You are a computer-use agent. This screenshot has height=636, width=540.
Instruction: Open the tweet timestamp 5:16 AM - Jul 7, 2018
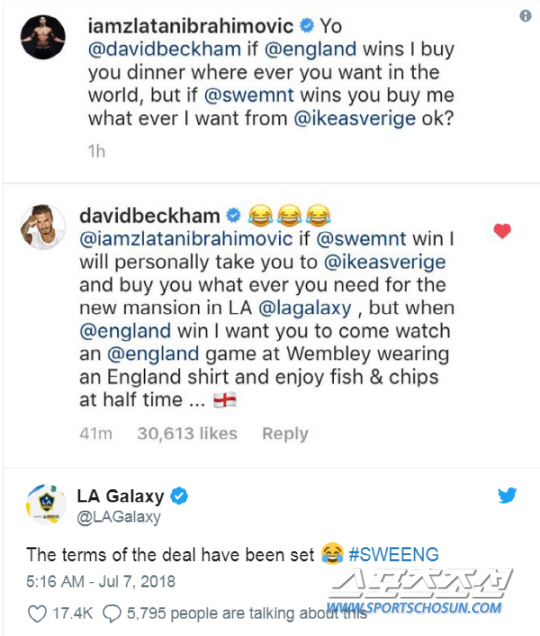(x=101, y=582)
